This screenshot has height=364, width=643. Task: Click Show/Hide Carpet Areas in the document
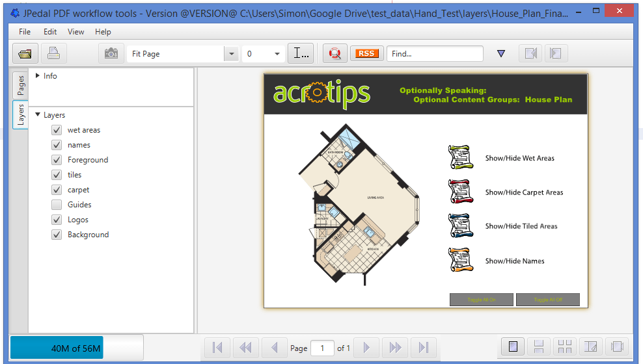click(524, 192)
